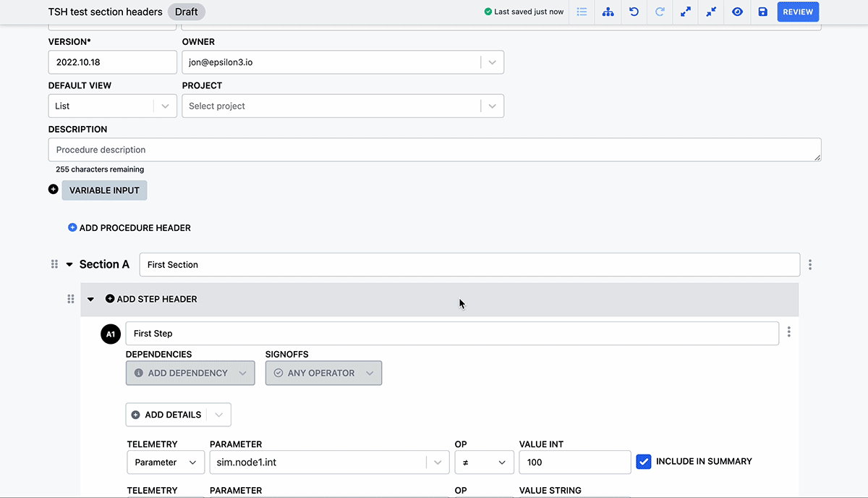This screenshot has width=868, height=498.
Task: Open the Default View dropdown
Action: point(166,106)
